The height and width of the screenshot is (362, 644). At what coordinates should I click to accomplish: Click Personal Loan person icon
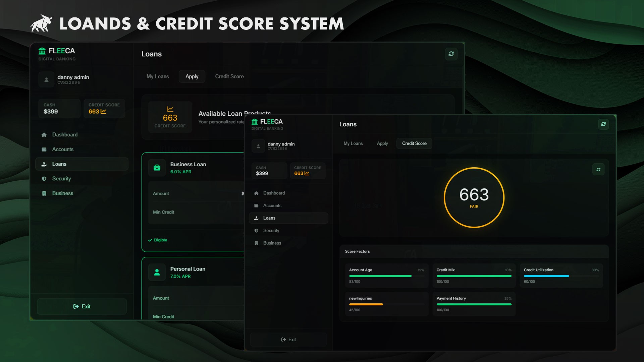click(x=157, y=272)
